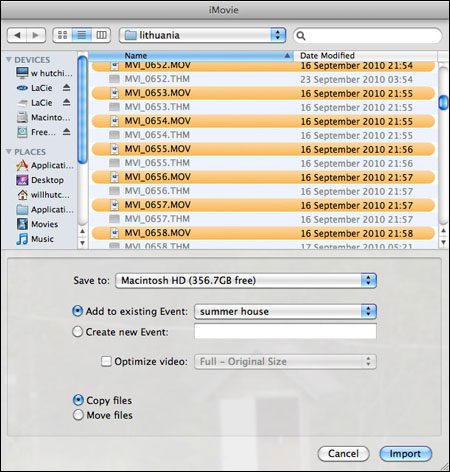Click the file list scroll down arrow
This screenshot has height=472, width=450.
[443, 242]
